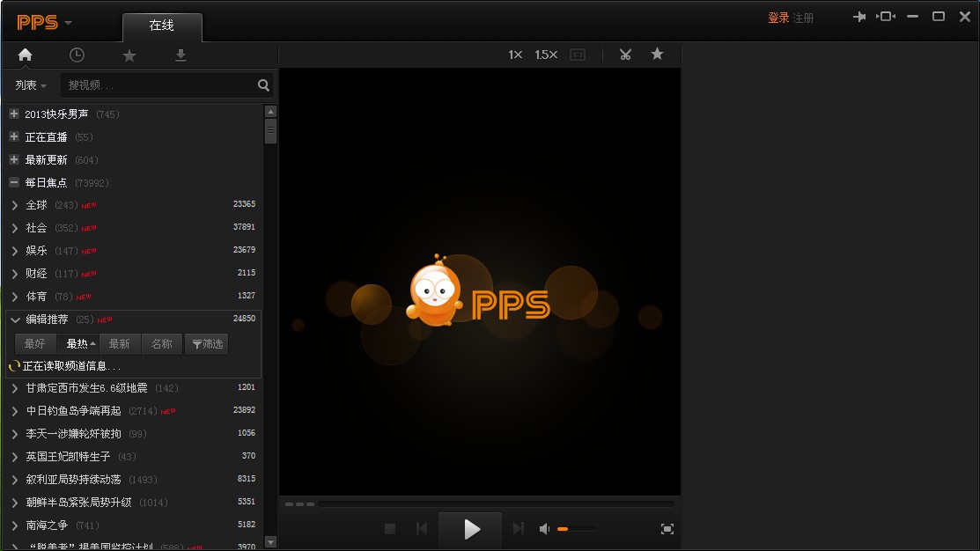Toggle the pin-on-top icon

pos(858,17)
